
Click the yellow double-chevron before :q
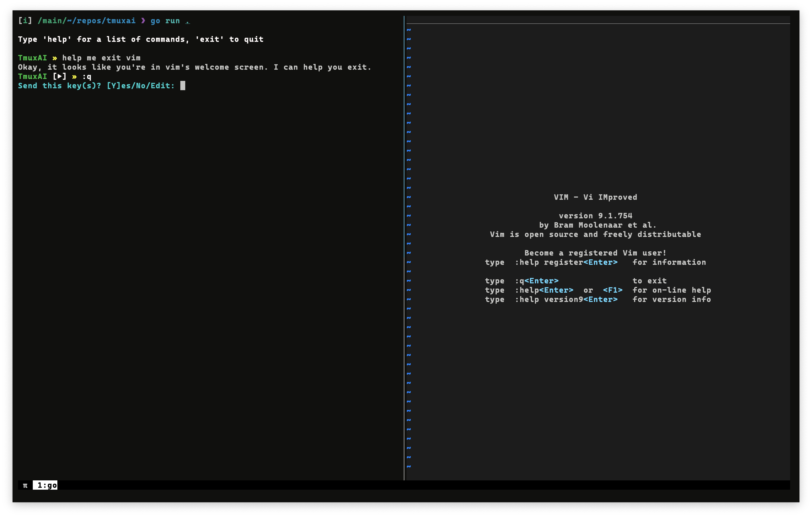[74, 77]
